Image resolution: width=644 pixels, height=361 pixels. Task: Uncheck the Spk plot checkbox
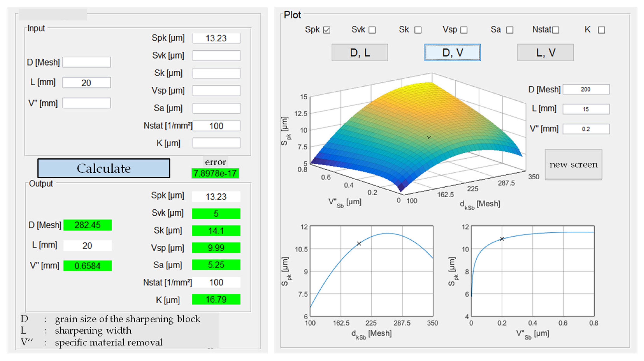[326, 30]
